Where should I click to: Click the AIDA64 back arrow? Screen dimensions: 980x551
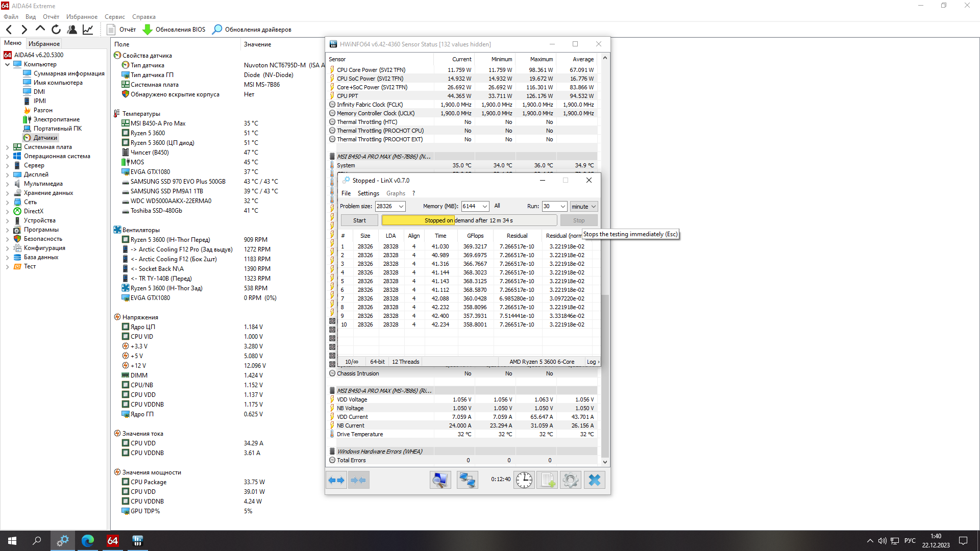[x=9, y=30]
